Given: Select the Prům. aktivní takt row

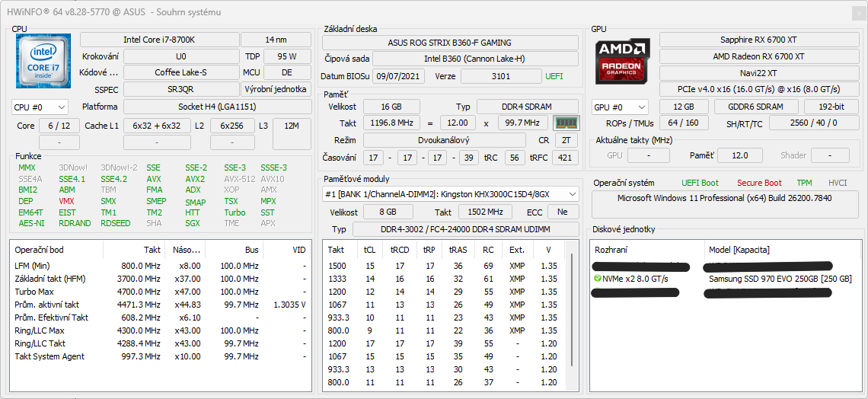Looking at the screenshot, I should tap(161, 305).
